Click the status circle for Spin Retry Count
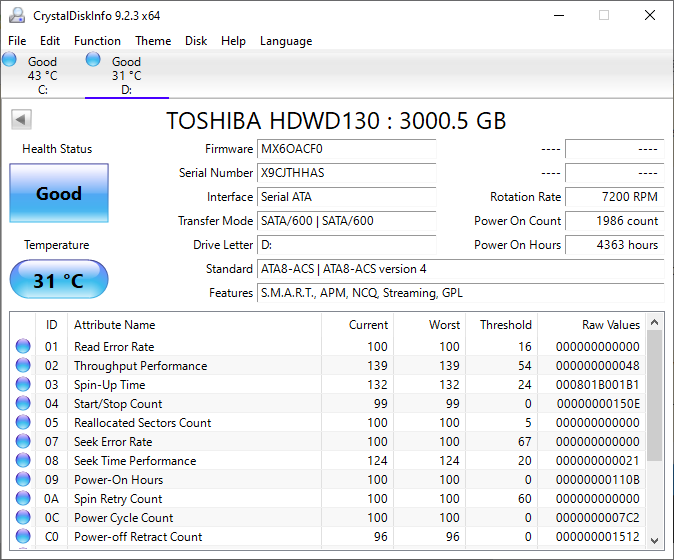 tap(23, 498)
